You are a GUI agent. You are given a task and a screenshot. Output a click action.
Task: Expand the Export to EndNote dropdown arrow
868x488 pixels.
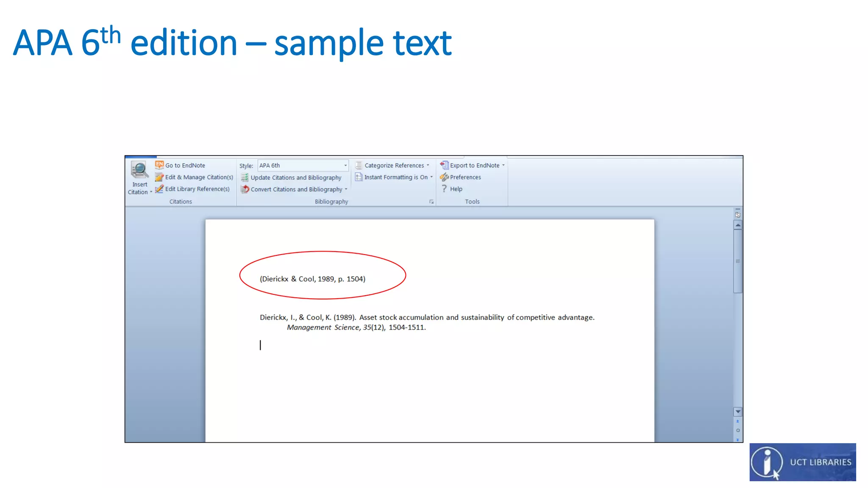coord(504,165)
